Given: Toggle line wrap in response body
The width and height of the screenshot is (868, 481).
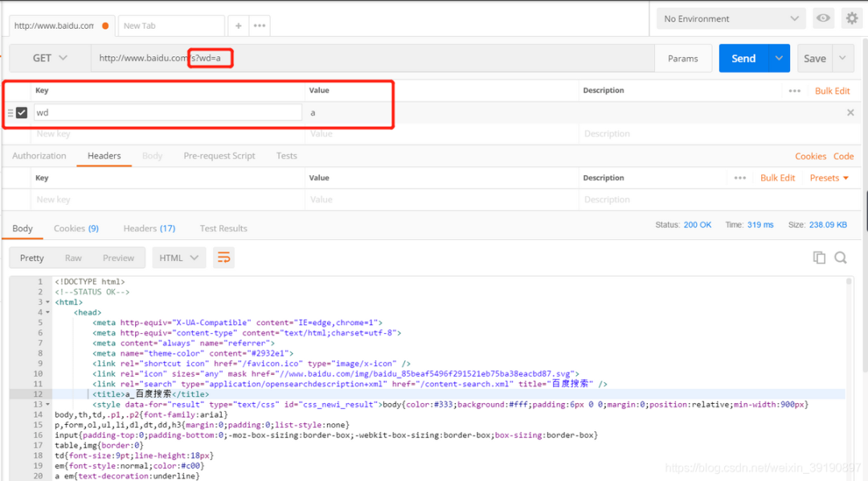Looking at the screenshot, I should pyautogui.click(x=223, y=258).
